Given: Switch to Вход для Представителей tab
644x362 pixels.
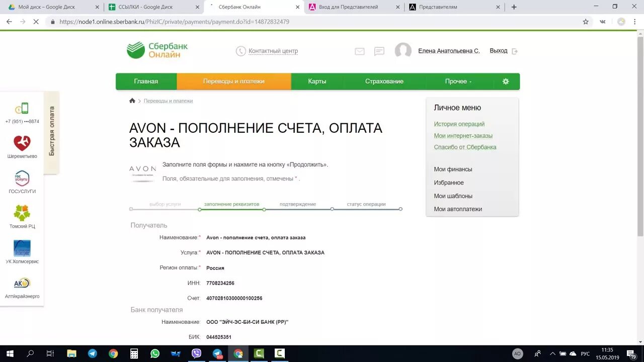Looking at the screenshot, I should click(353, 7).
